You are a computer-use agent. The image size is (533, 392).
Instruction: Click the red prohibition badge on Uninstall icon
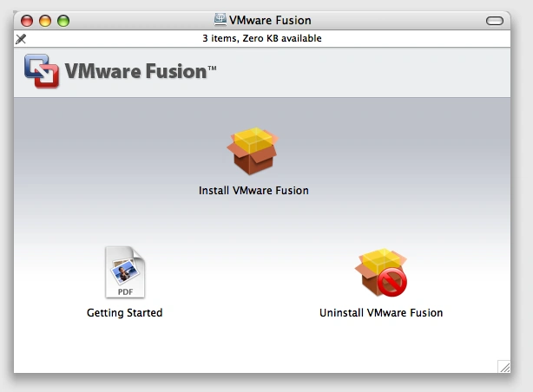pos(393,283)
